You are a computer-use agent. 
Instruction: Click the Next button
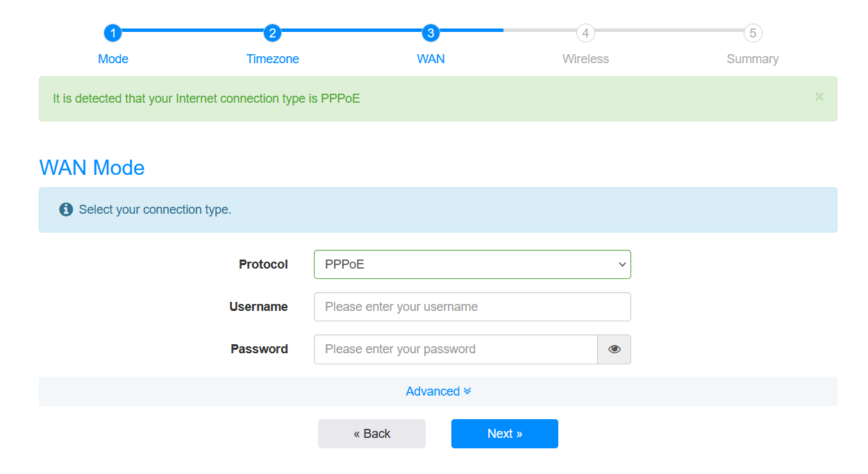coord(505,434)
